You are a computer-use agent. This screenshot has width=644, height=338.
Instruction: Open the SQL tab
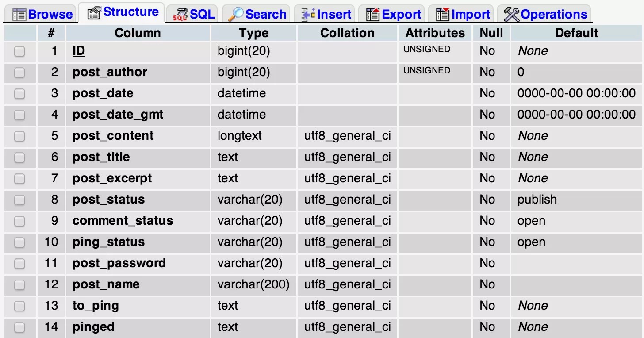pos(193,14)
